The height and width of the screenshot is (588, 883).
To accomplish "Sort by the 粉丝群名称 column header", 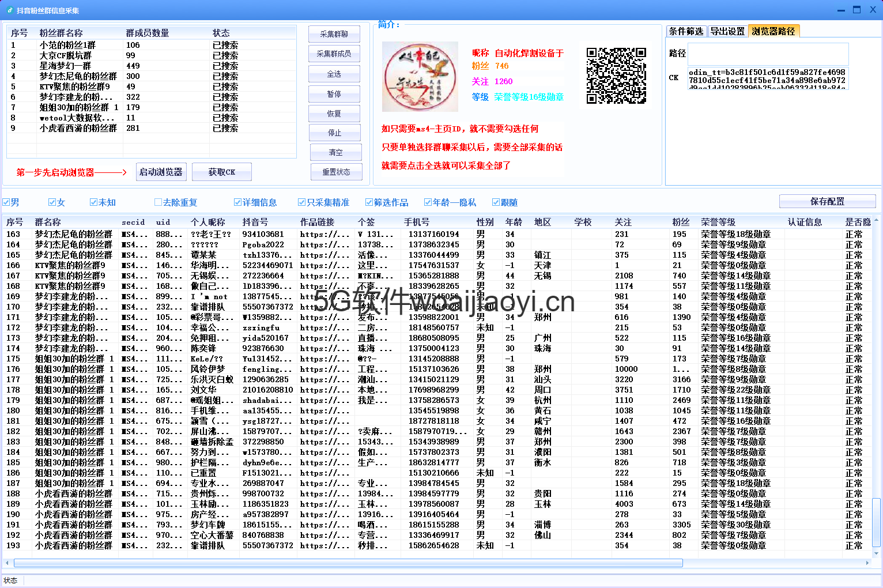I will click(80, 33).
